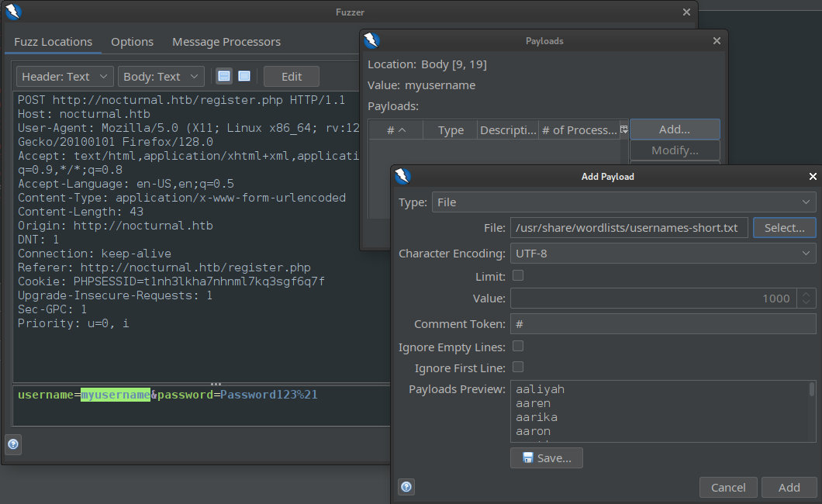
Task: Click inside the Comment Token input field
Action: tap(663, 324)
